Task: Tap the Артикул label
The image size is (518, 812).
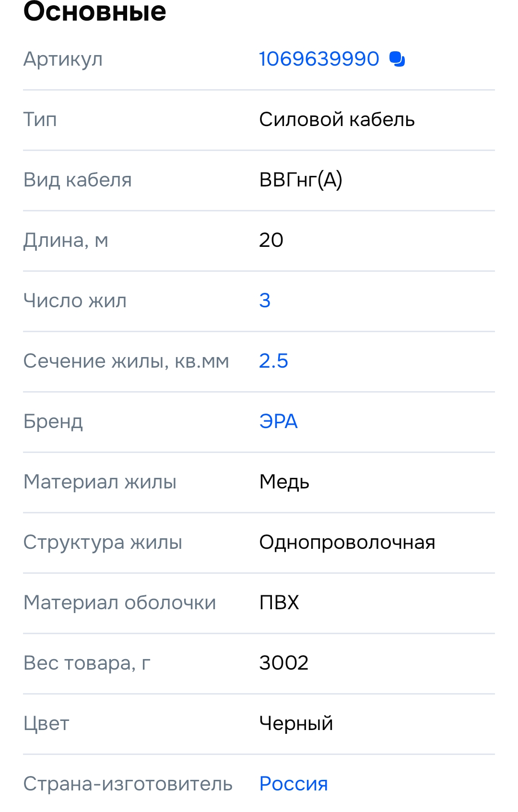Action: 63,59
